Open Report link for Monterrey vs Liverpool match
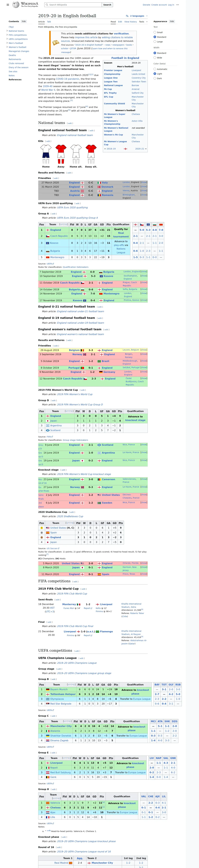This screenshot has height=868, width=199. point(88,608)
